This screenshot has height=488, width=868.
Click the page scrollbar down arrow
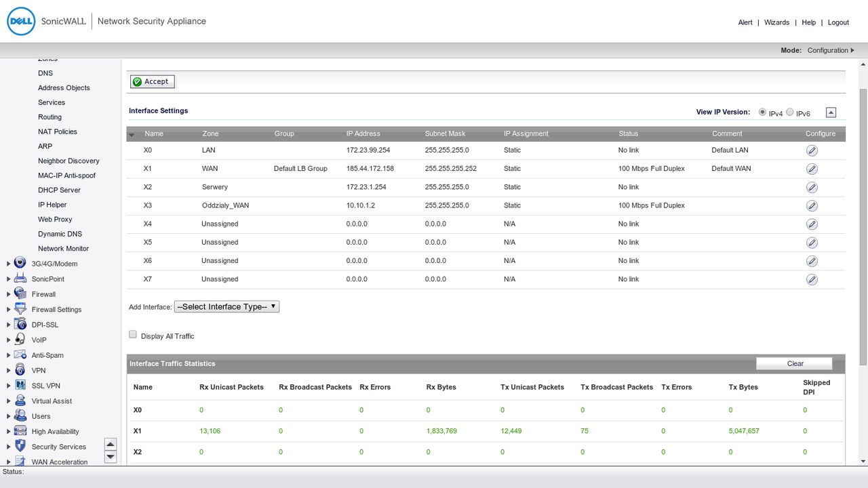tap(863, 461)
